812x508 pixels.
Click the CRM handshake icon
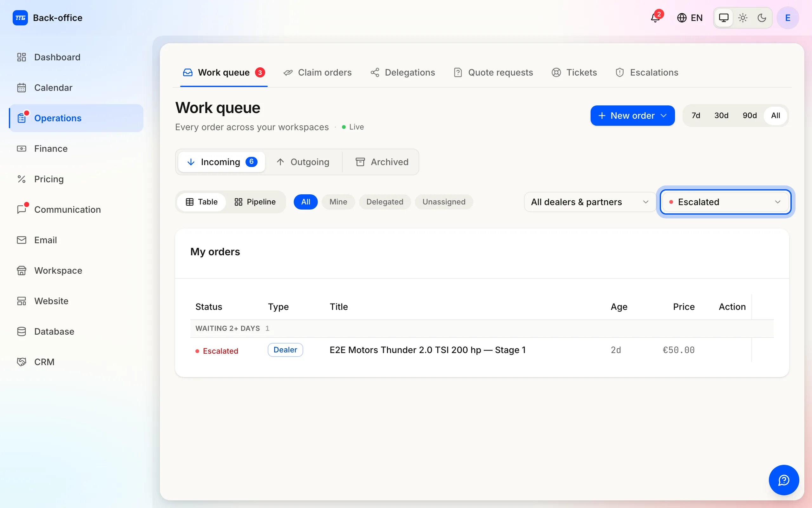click(x=22, y=362)
